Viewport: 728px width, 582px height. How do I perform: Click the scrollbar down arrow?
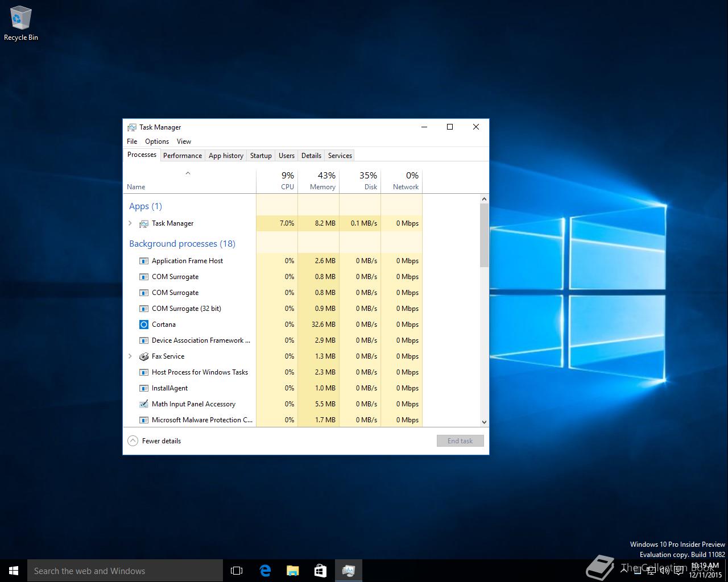(485, 422)
